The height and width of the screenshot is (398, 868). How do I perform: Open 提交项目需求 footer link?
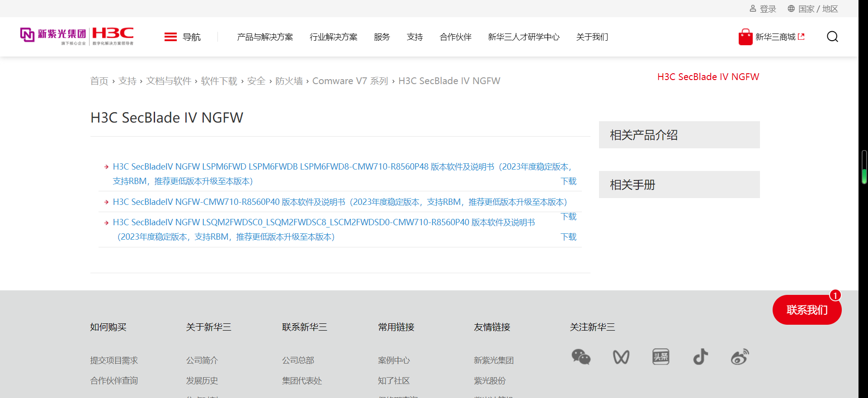114,360
